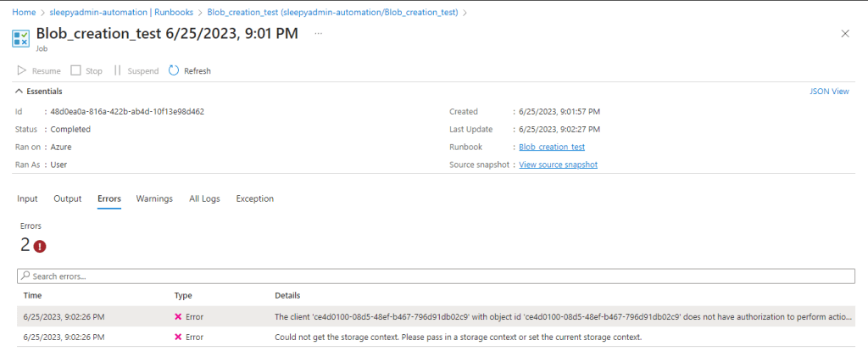The width and height of the screenshot is (868, 357).
Task: Close the job blade with X
Action: coord(844,33)
